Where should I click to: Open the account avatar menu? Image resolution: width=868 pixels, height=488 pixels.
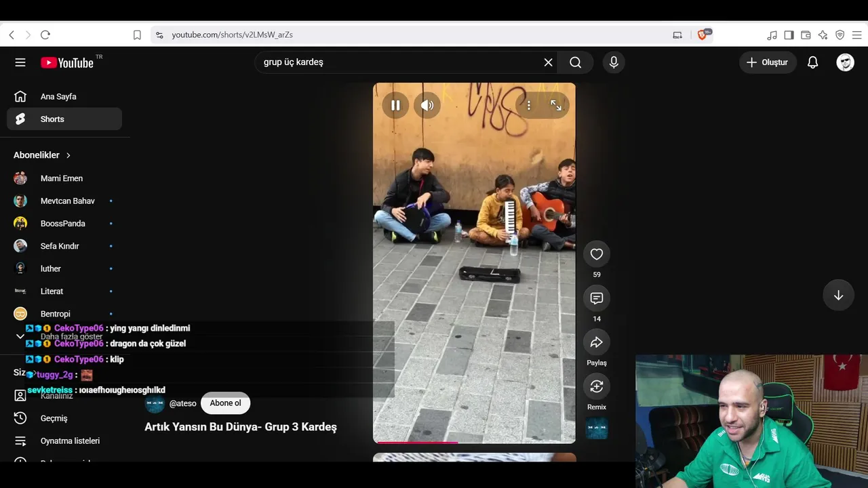(x=845, y=62)
